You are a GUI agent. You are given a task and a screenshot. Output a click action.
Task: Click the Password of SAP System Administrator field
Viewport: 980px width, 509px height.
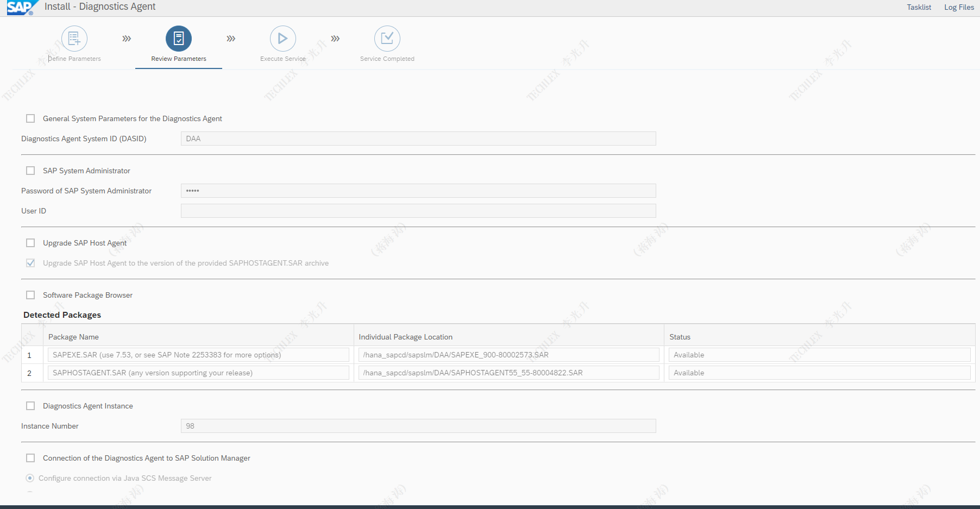(418, 191)
